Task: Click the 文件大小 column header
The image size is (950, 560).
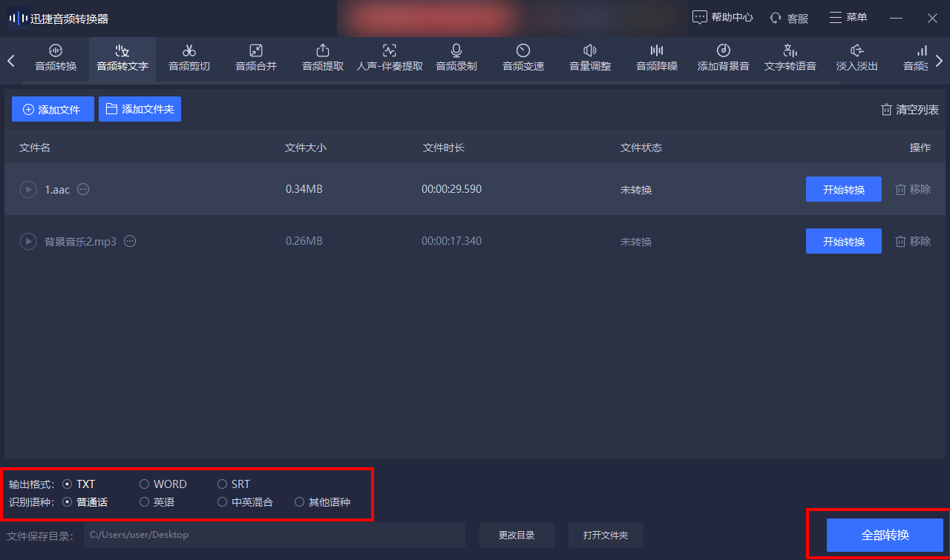Action: pos(306,148)
